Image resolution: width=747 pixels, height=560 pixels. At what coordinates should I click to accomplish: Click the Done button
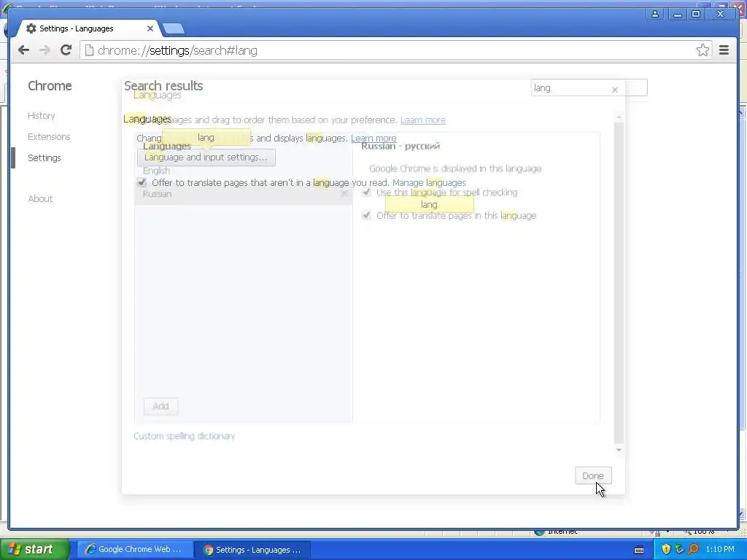click(x=592, y=475)
